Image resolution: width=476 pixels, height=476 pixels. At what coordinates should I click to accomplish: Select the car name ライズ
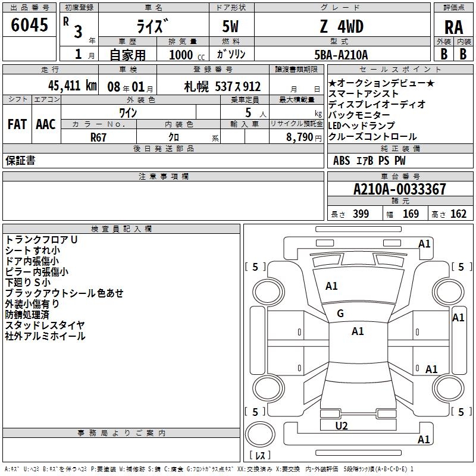point(152,26)
